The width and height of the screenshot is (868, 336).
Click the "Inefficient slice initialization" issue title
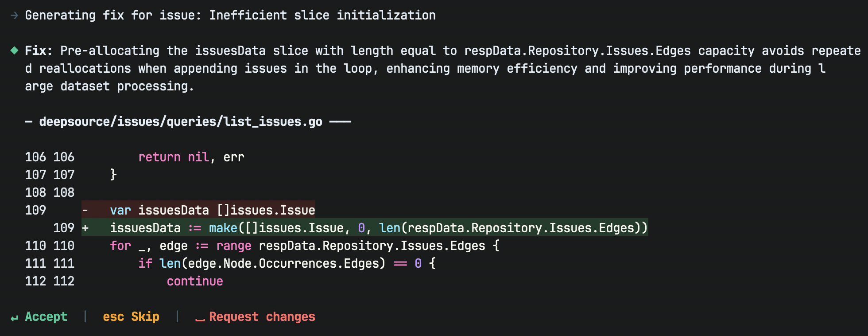click(322, 16)
